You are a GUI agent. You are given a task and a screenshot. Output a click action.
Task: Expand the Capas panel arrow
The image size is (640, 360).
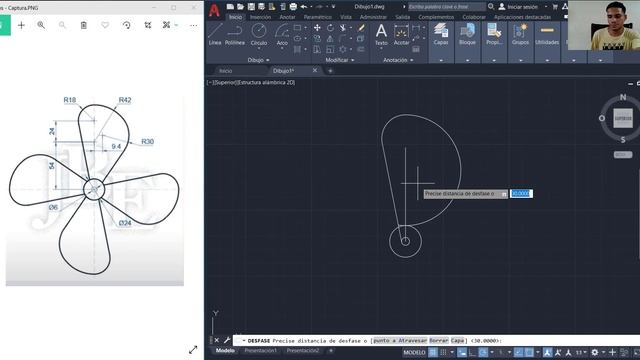click(441, 60)
